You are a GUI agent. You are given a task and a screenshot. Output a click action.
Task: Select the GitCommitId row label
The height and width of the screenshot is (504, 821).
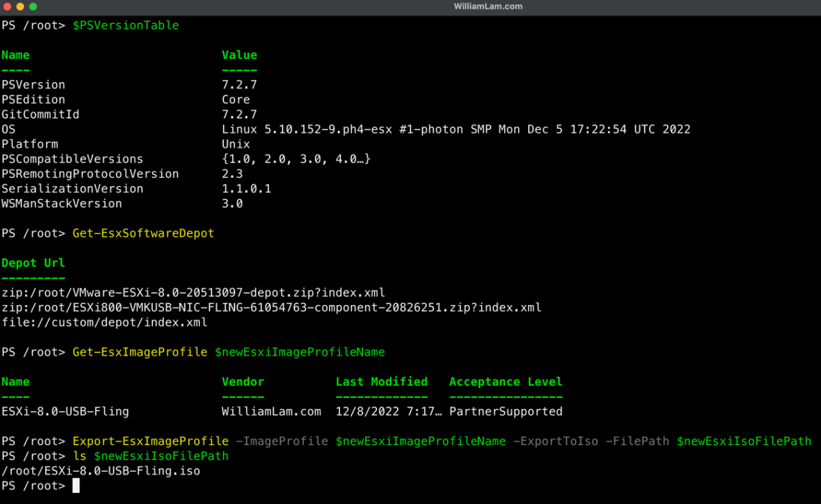[40, 114]
